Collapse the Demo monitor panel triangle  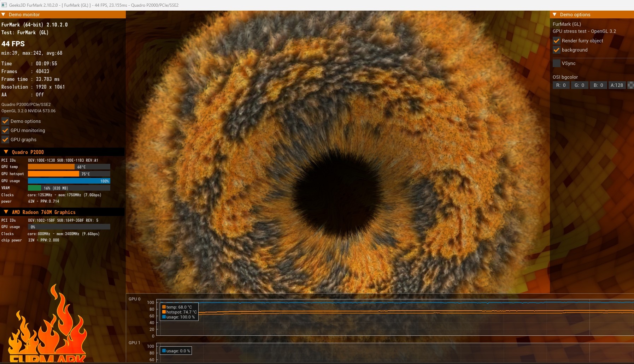4,14
